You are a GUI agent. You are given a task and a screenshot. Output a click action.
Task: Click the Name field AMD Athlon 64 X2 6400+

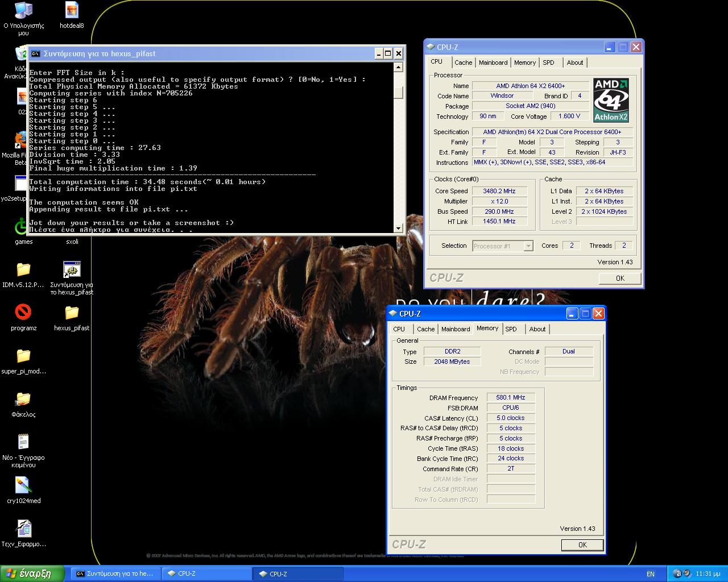click(x=531, y=86)
